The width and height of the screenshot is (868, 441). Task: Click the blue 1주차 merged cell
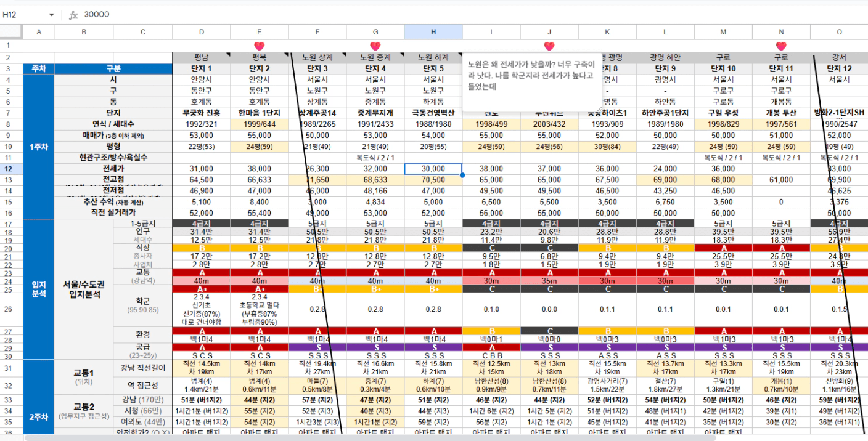click(38, 147)
